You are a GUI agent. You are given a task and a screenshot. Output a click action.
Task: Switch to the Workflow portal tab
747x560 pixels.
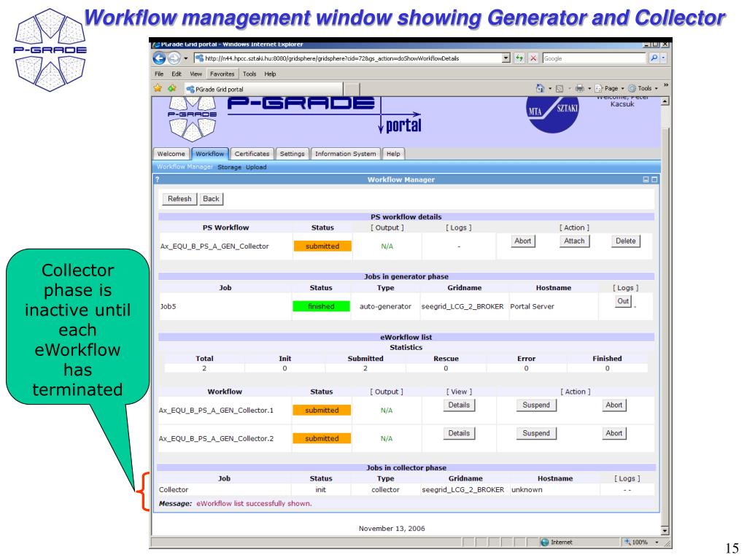[x=209, y=154]
